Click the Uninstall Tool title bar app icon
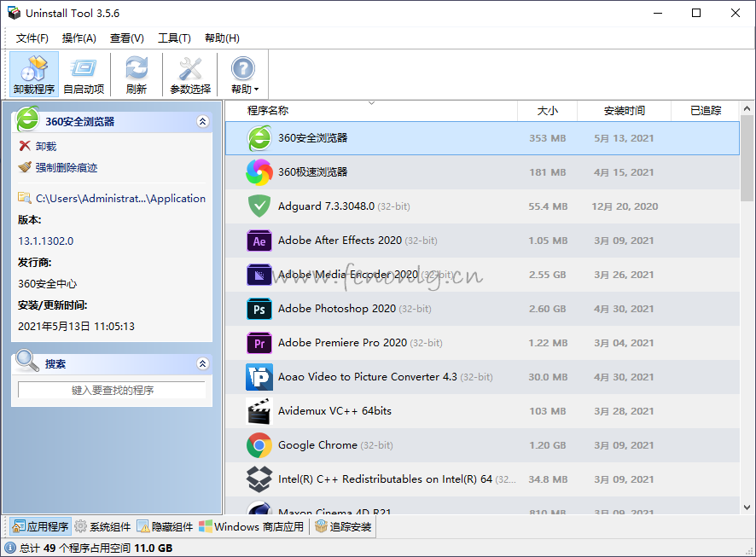Image resolution: width=756 pixels, height=557 pixels. pos(14,13)
